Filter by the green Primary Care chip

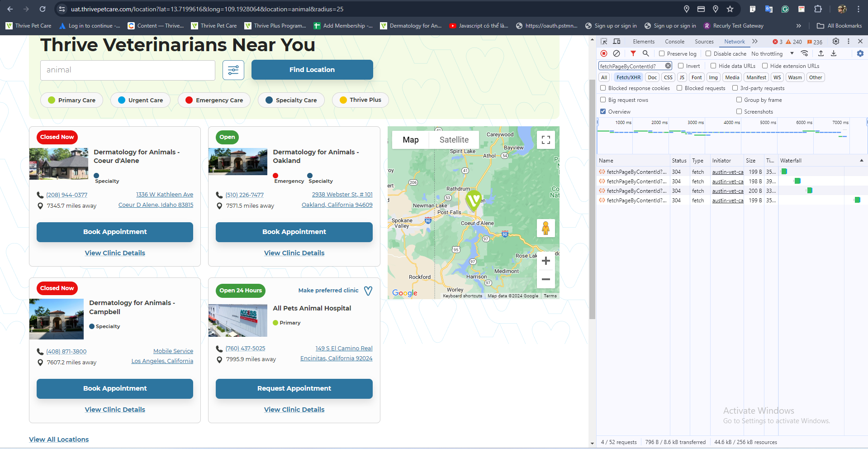point(71,100)
